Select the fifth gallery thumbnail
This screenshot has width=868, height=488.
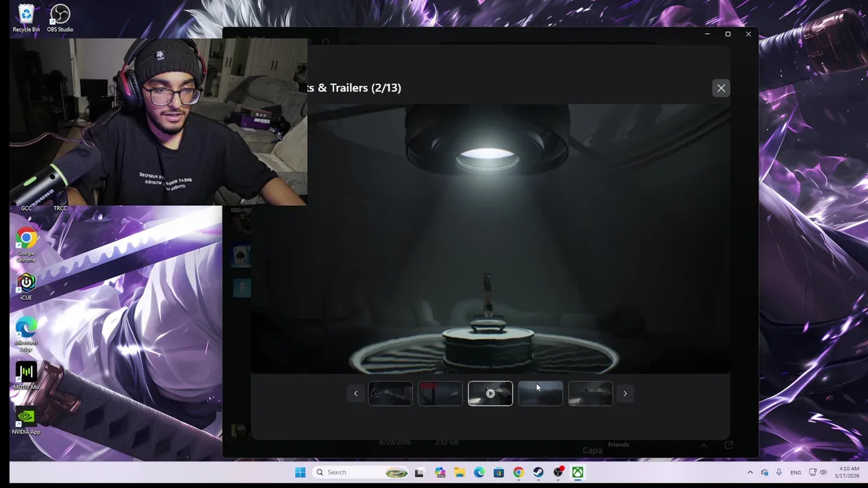point(591,394)
